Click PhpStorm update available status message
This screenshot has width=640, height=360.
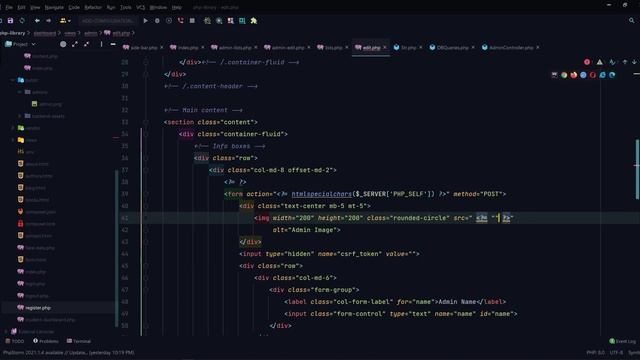pos(69,353)
